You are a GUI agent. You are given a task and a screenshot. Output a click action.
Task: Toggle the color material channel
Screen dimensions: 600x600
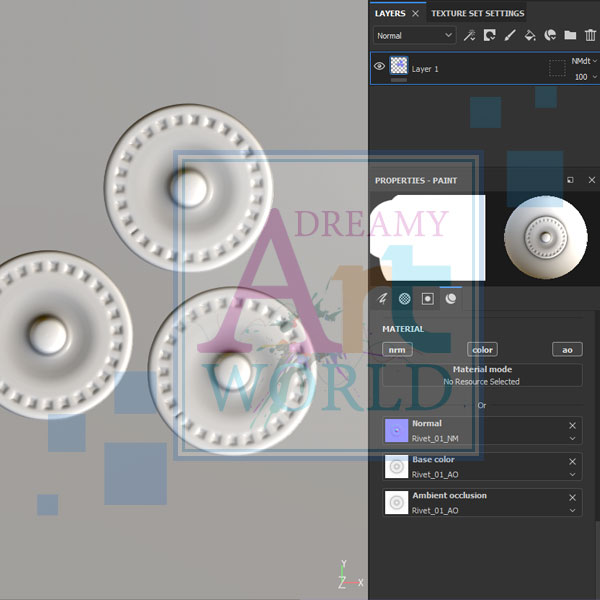click(x=482, y=349)
